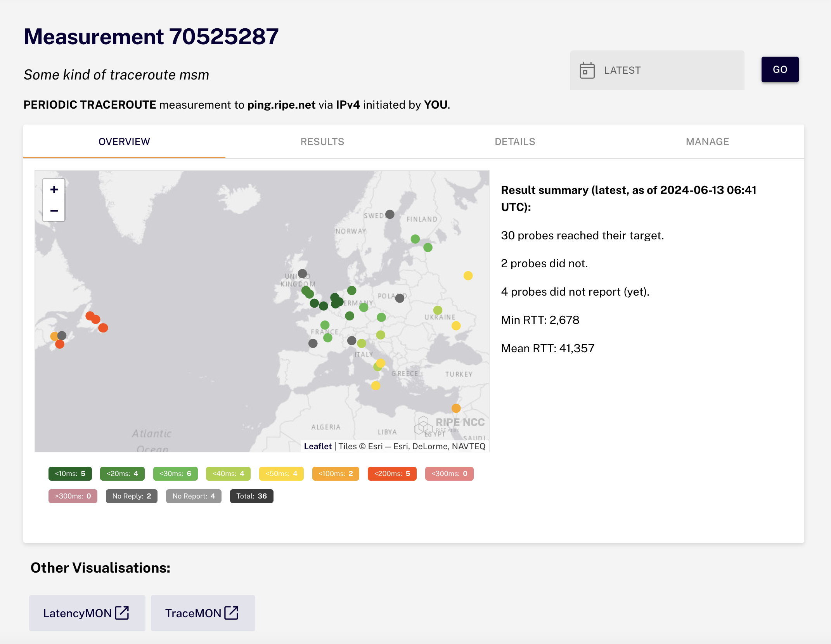
Task: Select the Total 36 legend badge
Action: point(251,496)
